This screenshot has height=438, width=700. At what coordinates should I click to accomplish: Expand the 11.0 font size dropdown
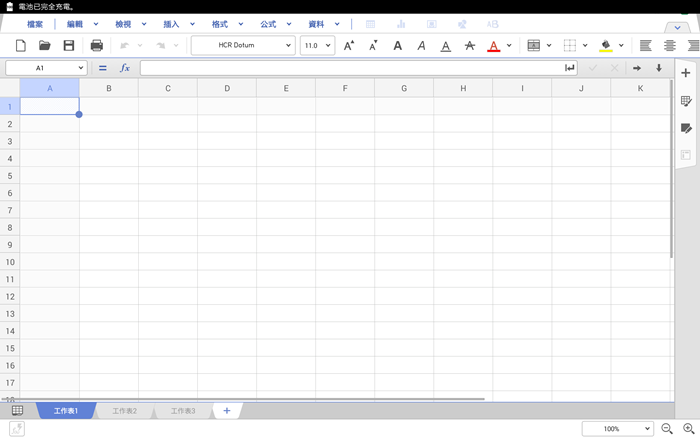(x=317, y=46)
